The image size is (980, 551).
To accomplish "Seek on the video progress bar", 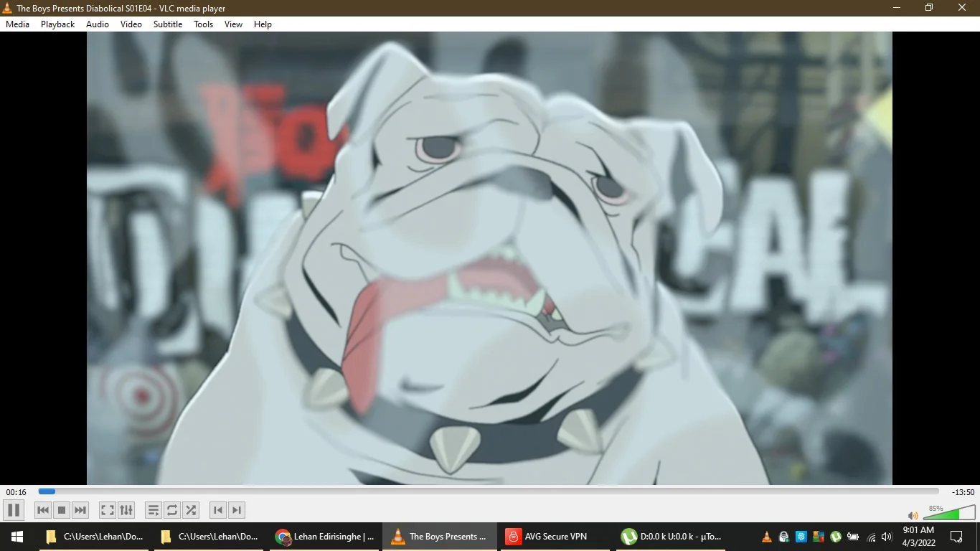I will click(489, 491).
